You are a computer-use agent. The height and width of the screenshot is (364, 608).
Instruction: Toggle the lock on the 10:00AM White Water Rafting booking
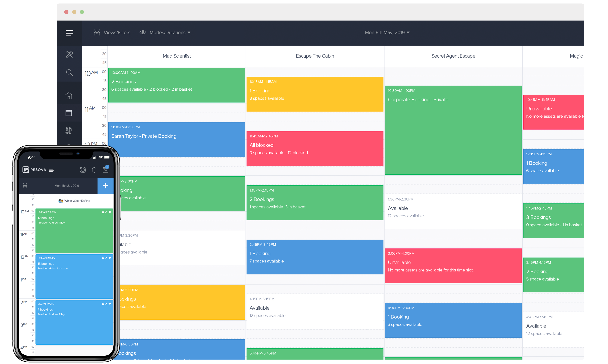click(103, 212)
